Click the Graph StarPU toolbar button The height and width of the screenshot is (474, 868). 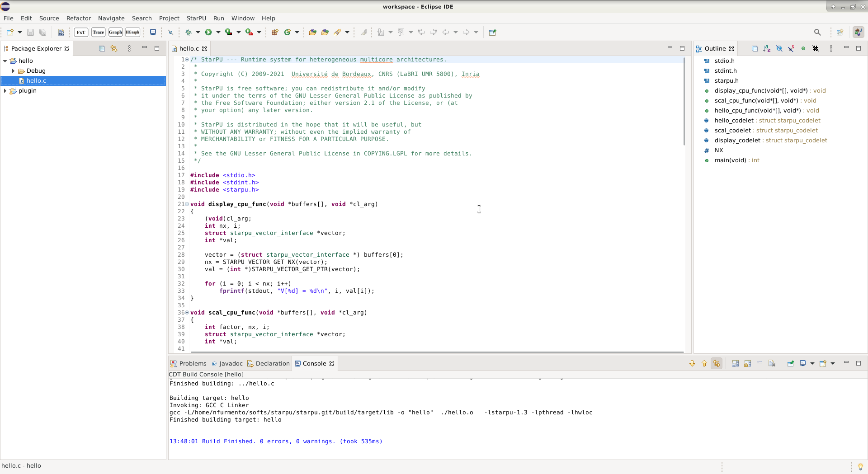pos(115,32)
